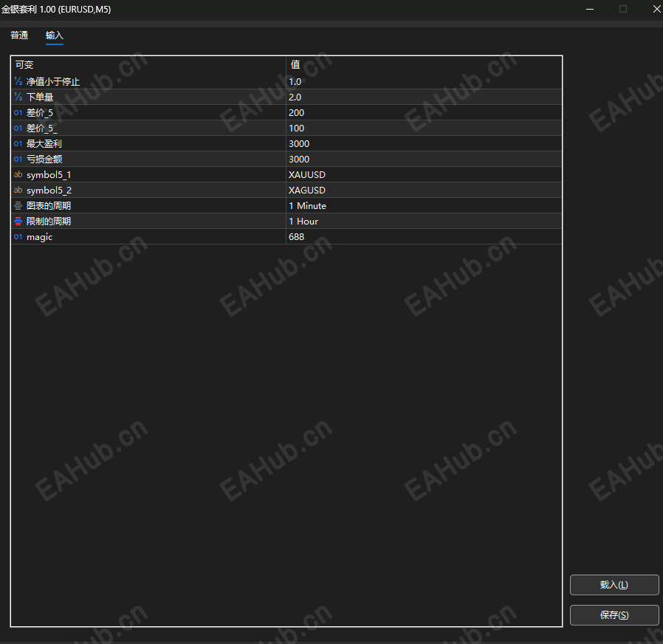The image size is (663, 644).
Task: Select the symbol5_1 parameter name
Action: (49, 174)
